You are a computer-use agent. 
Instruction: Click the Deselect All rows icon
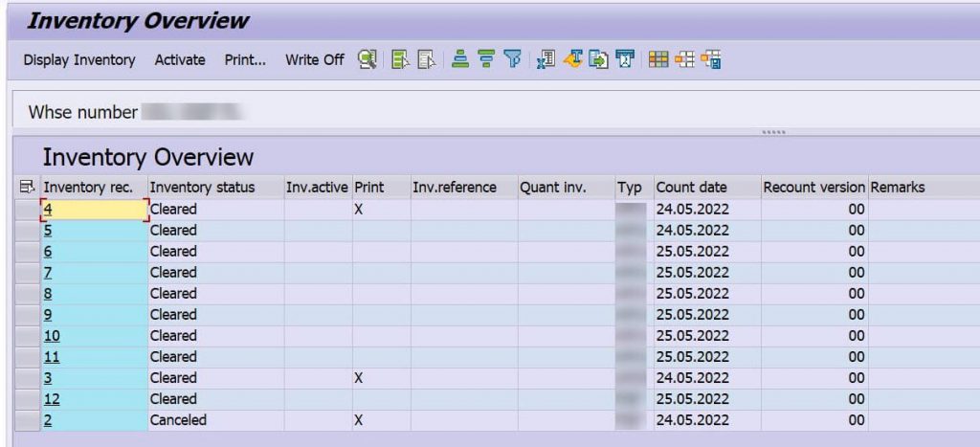click(426, 59)
